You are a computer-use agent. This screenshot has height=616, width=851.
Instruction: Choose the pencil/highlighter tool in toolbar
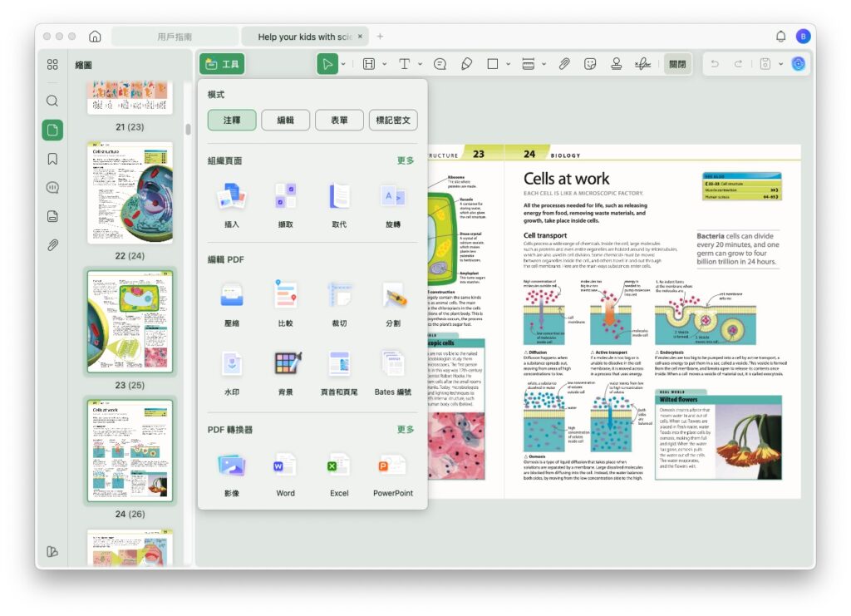pyautogui.click(x=466, y=64)
